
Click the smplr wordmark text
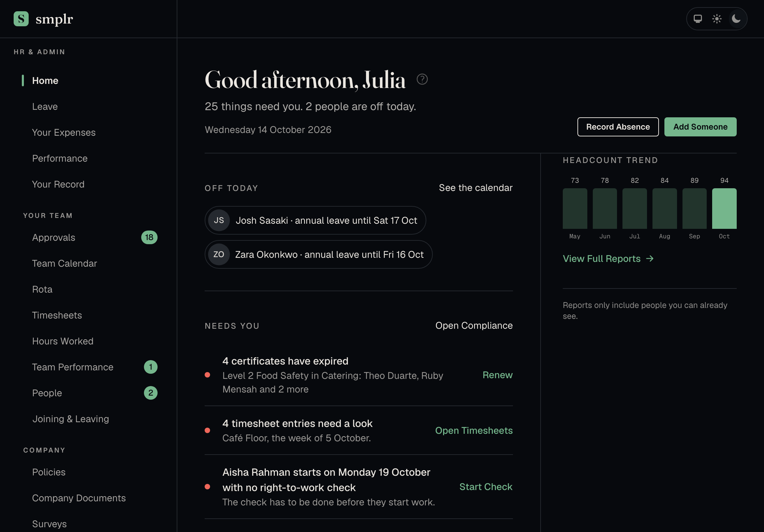54,19
